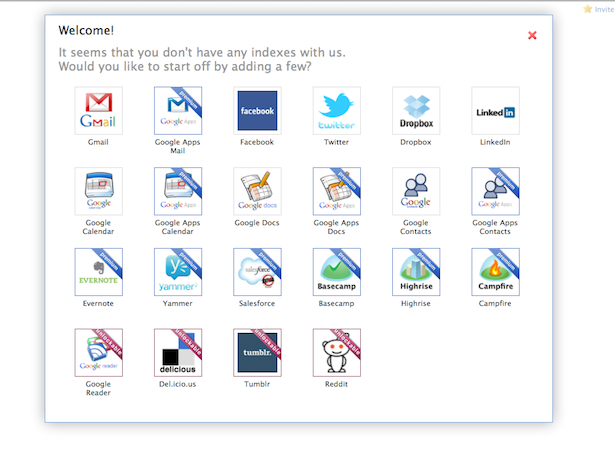
Task: Open the Invite link with star
Action: coord(599,9)
